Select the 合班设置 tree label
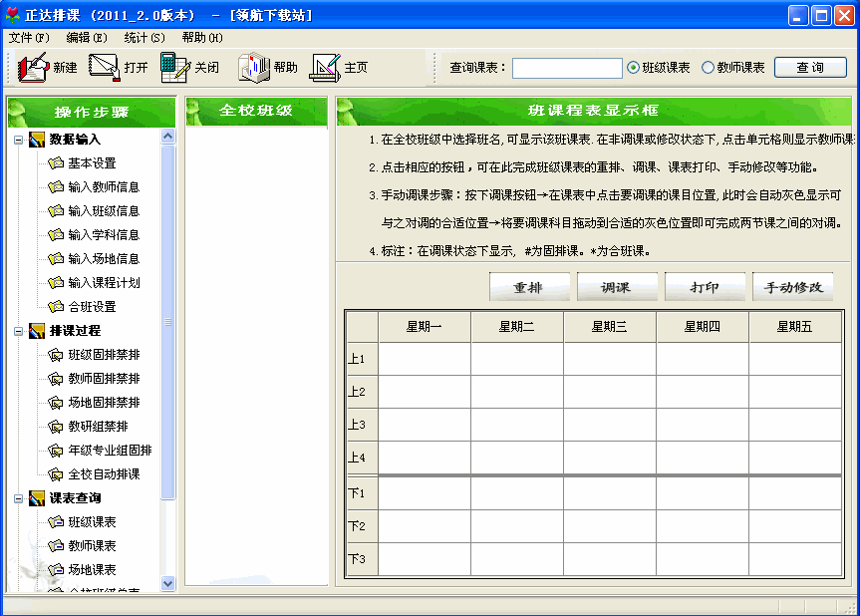The height and width of the screenshot is (616, 860). tap(92, 307)
